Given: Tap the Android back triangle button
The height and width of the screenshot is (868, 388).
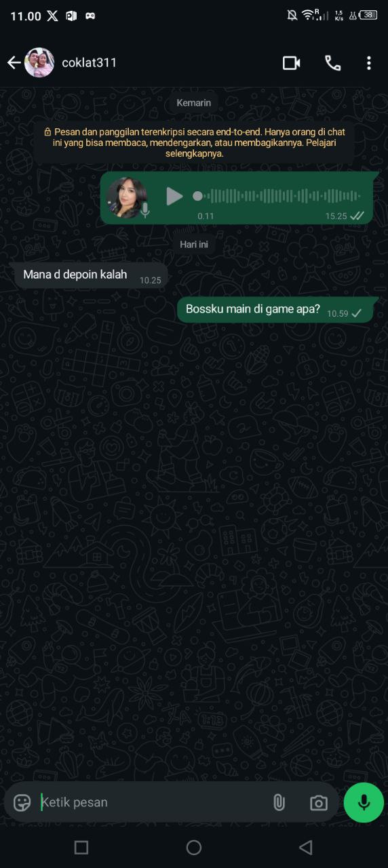Looking at the screenshot, I should click(x=306, y=847).
